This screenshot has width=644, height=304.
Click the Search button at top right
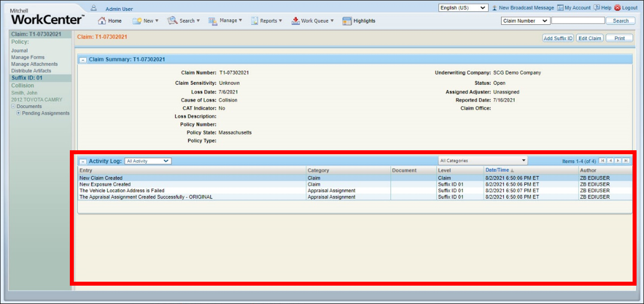pyautogui.click(x=621, y=21)
